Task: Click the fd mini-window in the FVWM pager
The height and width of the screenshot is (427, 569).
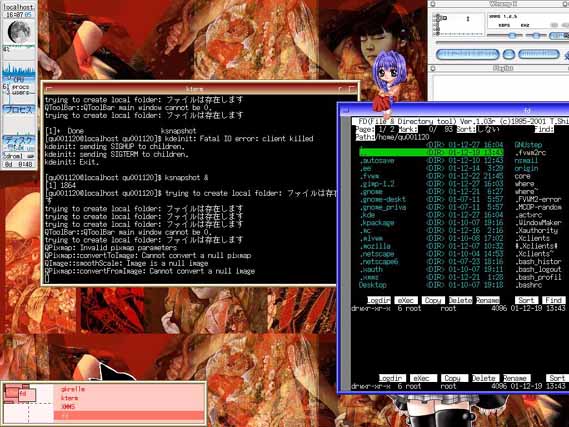Action: (x=27, y=394)
